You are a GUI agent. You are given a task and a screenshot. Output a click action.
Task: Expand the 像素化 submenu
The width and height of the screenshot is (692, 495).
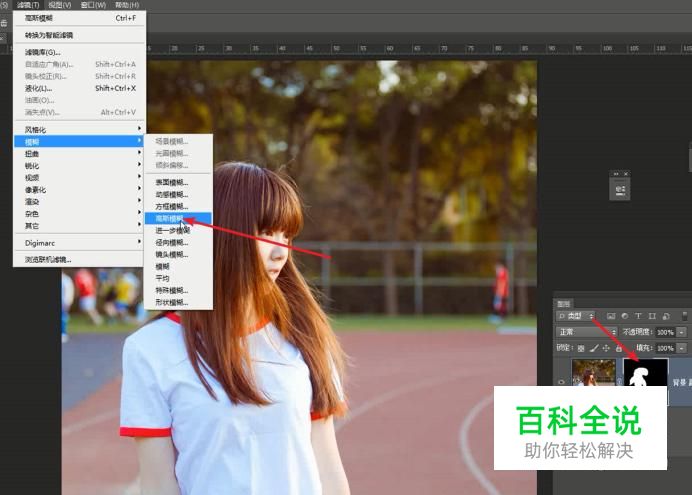coord(79,190)
